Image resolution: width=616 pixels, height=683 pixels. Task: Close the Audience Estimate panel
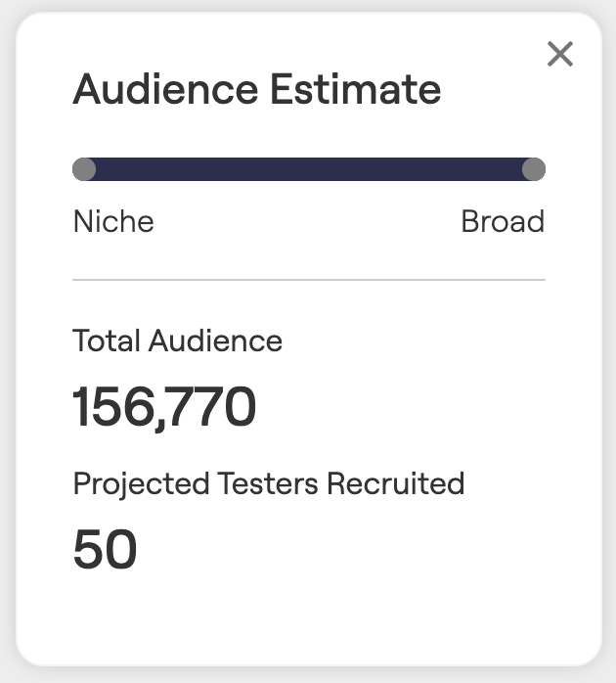pyautogui.click(x=560, y=54)
